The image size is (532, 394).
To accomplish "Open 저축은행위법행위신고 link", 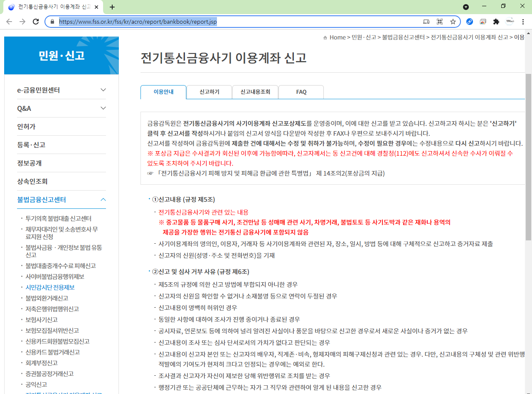I will pos(52,309).
